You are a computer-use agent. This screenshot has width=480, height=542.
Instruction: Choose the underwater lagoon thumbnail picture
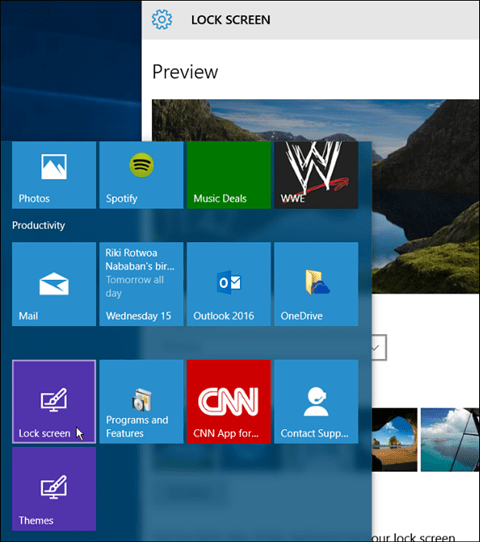click(x=450, y=440)
